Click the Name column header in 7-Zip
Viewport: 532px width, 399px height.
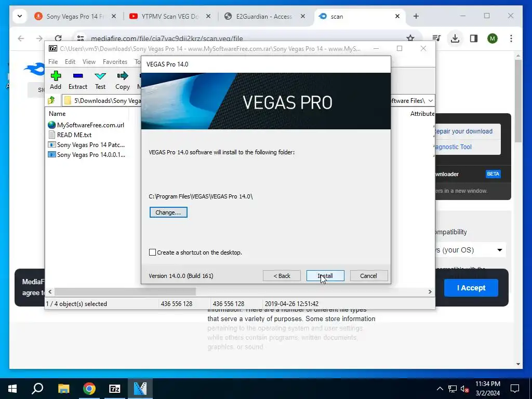click(57, 114)
